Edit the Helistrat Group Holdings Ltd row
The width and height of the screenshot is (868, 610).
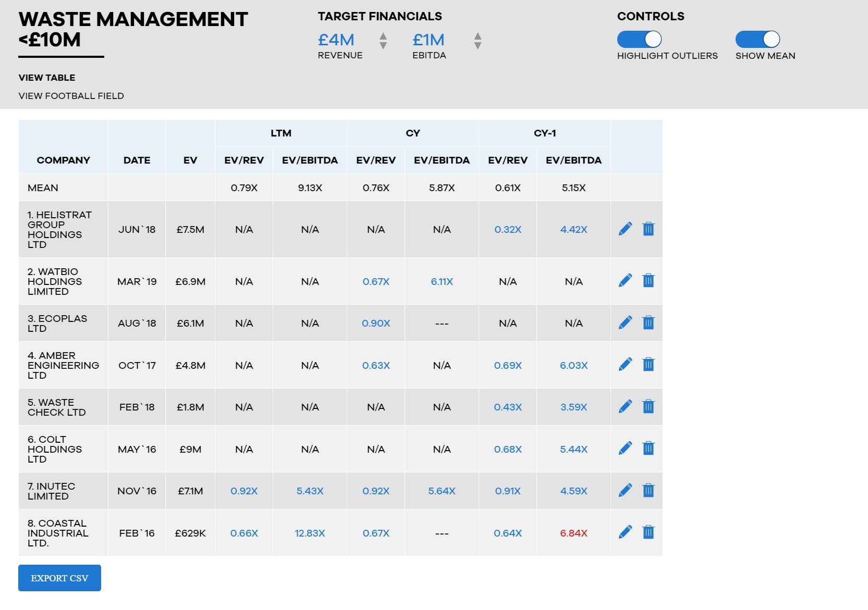[x=625, y=229]
